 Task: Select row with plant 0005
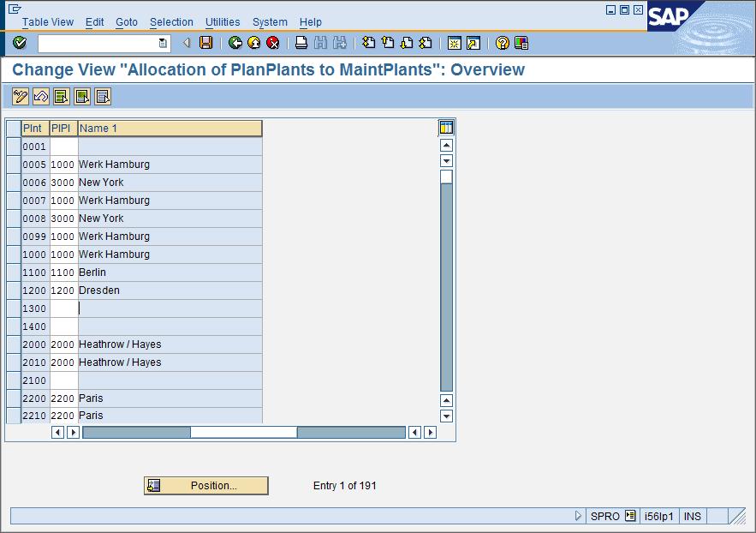pos(14,165)
